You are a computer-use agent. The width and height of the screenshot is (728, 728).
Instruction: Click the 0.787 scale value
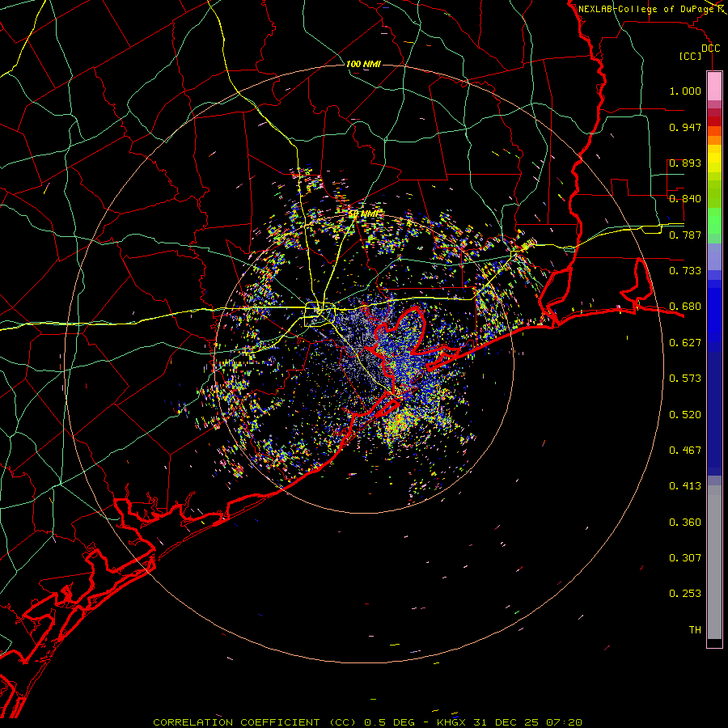coord(685,235)
